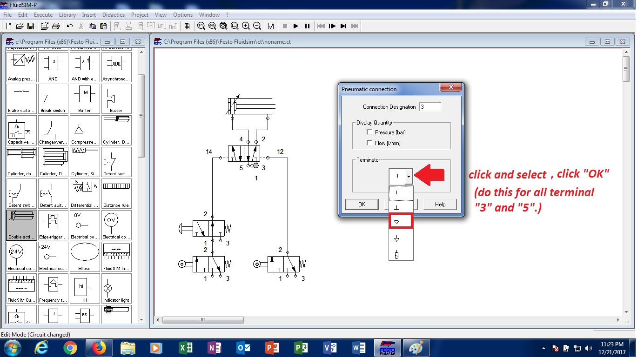644x357 pixels.
Task: Click OK in Pneumatic connection dialog
Action: [x=362, y=205]
